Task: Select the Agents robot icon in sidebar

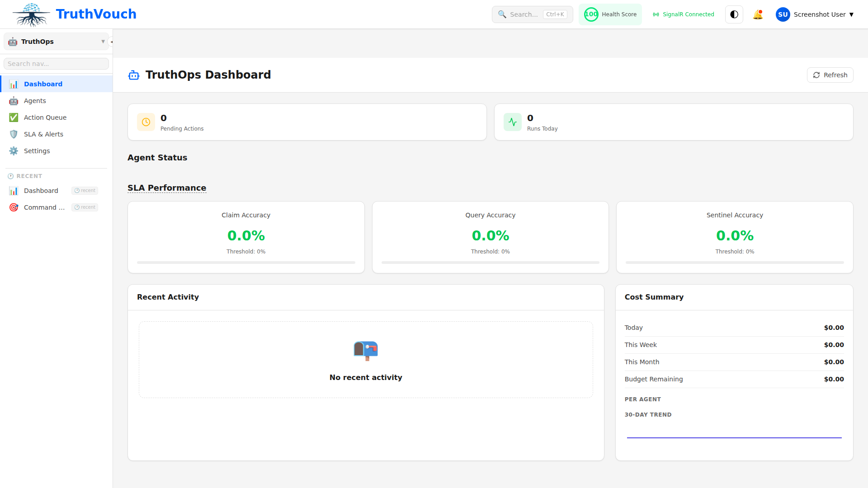Action: 14,101
